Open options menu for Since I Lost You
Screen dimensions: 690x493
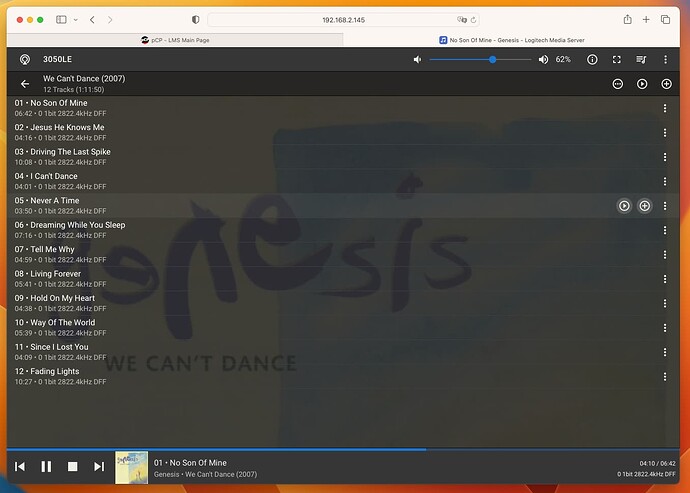(x=665, y=352)
